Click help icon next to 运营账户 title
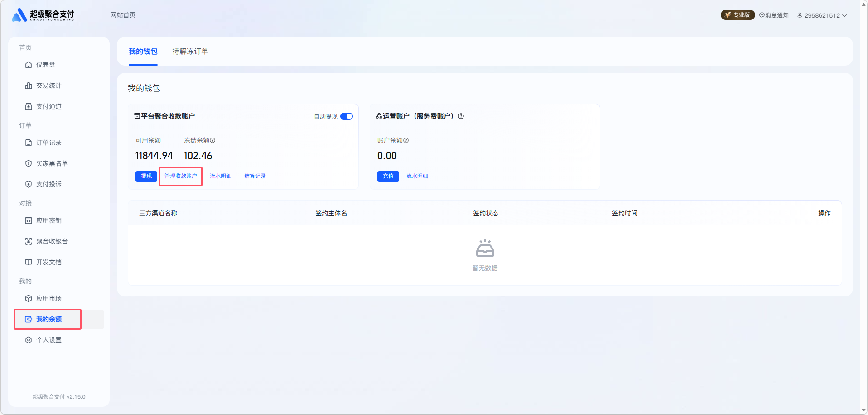This screenshot has width=868, height=415. coord(461,116)
